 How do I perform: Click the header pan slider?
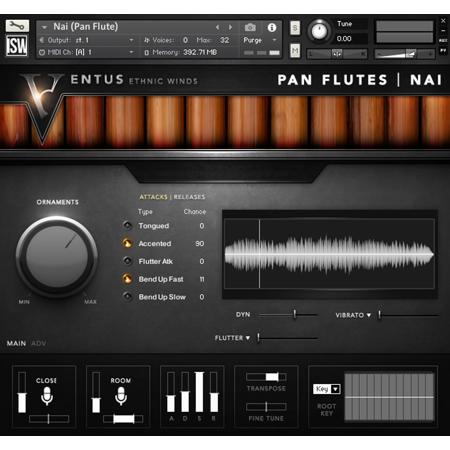337,53
